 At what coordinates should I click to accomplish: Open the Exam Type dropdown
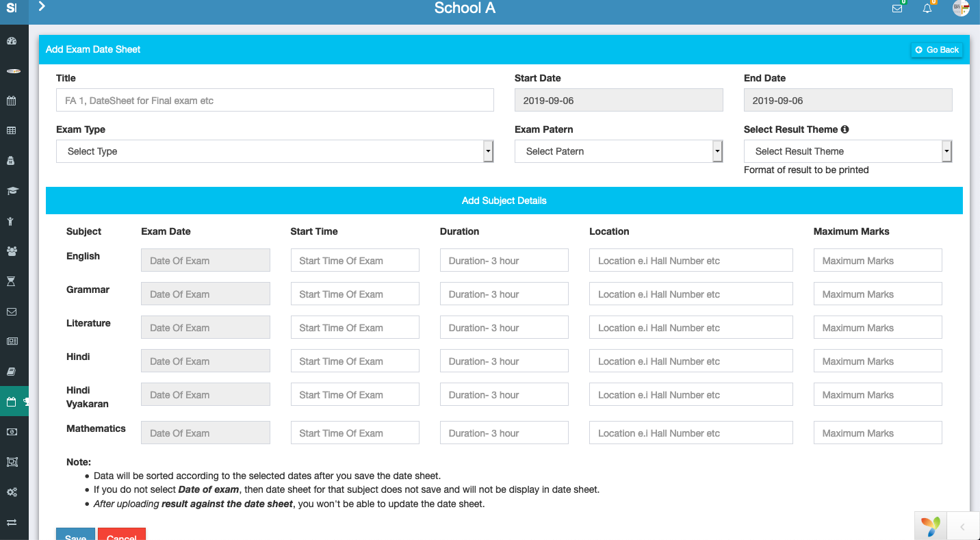click(274, 151)
